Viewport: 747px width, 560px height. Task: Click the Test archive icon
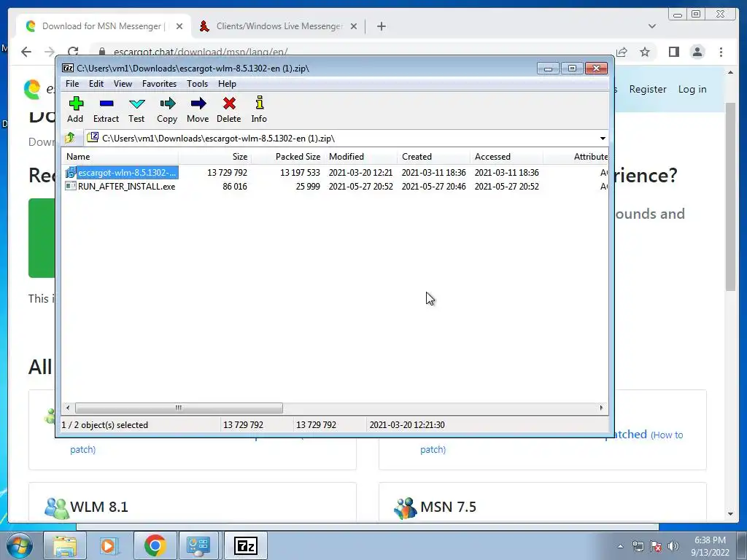(136, 109)
